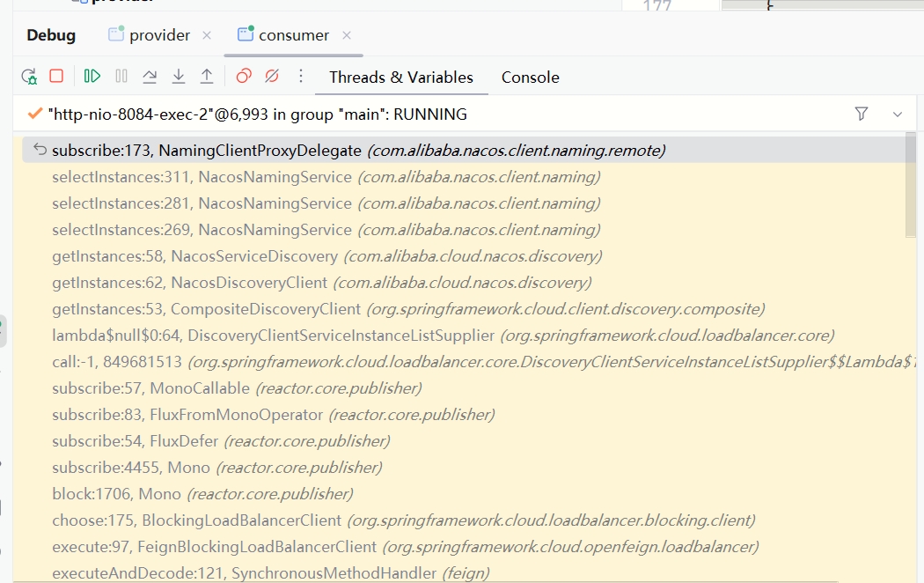Click the Rerun debug icon

(29, 77)
